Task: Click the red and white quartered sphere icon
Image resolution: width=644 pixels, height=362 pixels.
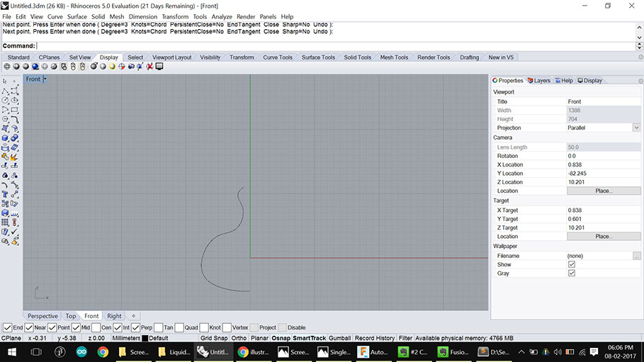Action: pyautogui.click(x=122, y=67)
